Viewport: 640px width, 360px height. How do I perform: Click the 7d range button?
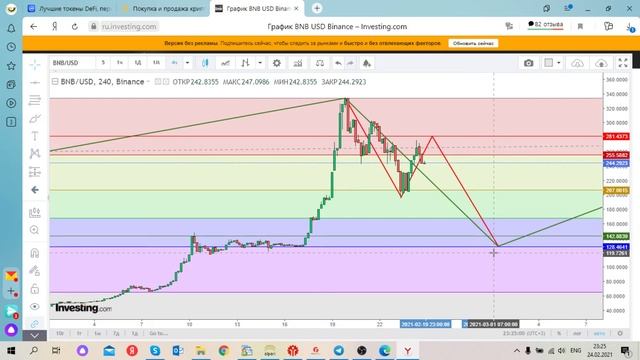pyautogui.click(x=116, y=333)
